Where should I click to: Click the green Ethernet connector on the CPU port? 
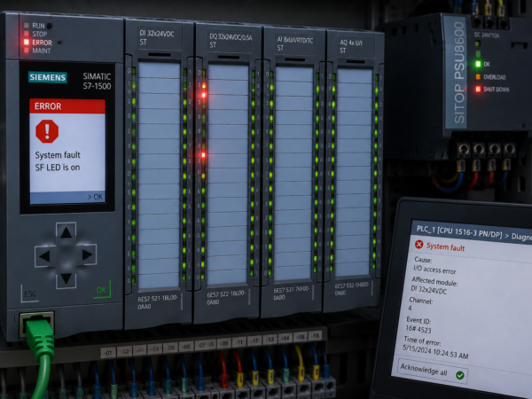pos(40,336)
